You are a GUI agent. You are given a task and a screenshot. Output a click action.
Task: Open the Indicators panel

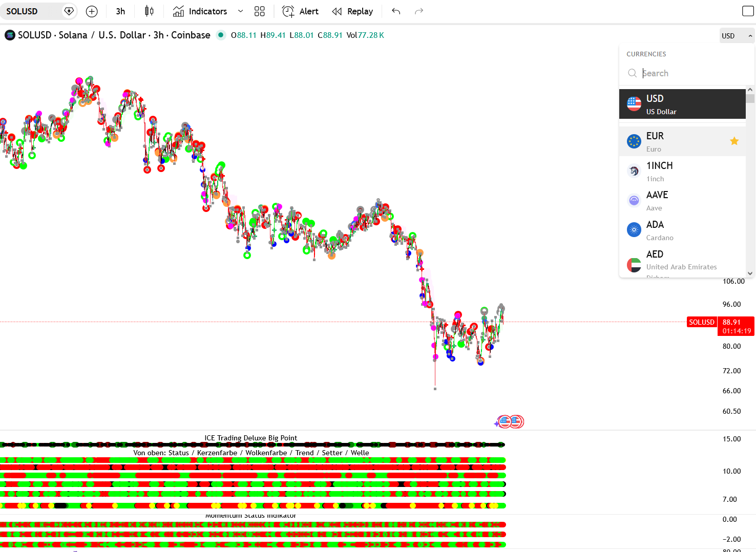pyautogui.click(x=200, y=11)
